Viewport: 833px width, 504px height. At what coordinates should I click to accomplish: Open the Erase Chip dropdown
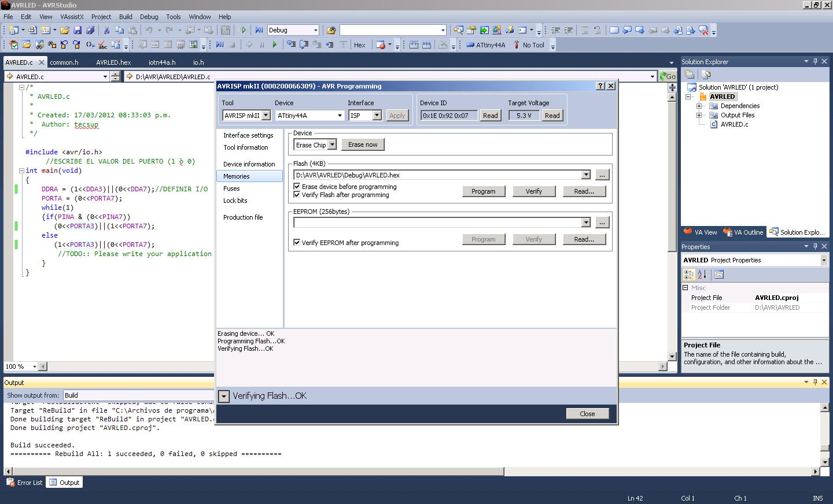332,144
